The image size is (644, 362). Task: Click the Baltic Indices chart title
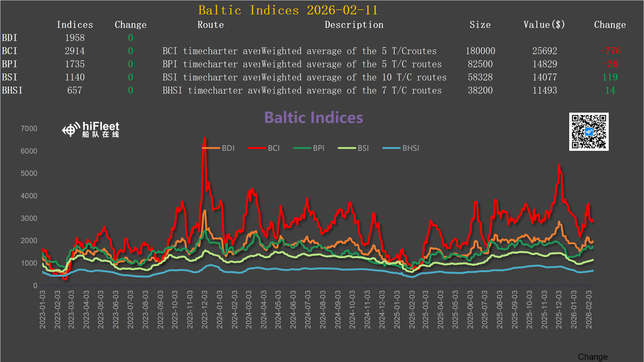pos(313,118)
